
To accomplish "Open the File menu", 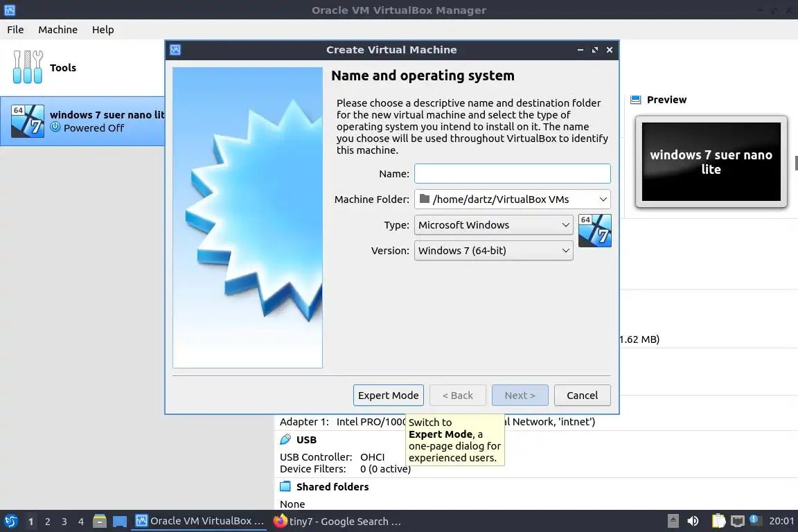I will pyautogui.click(x=15, y=30).
